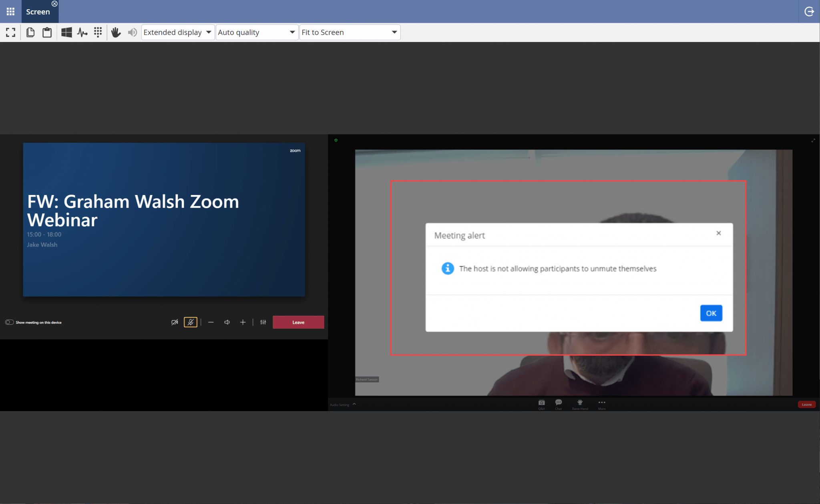The height and width of the screenshot is (504, 820).
Task: Open the connection activity pulse icon
Action: tap(82, 32)
